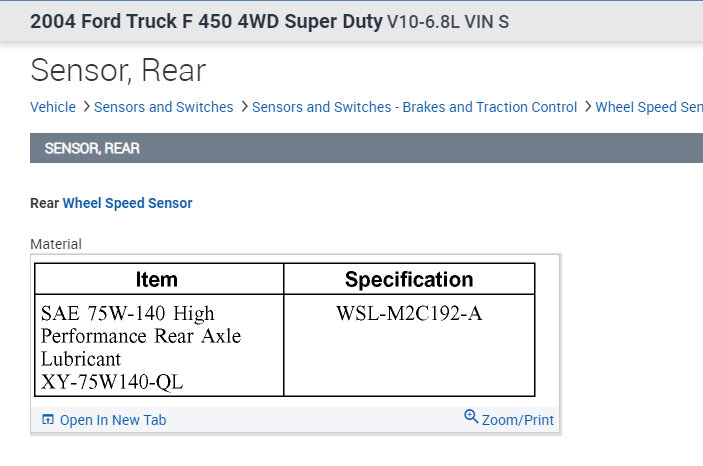The width and height of the screenshot is (703, 466).
Task: Click the SENSOR, REAR section header bar
Action: pyautogui.click(x=366, y=148)
